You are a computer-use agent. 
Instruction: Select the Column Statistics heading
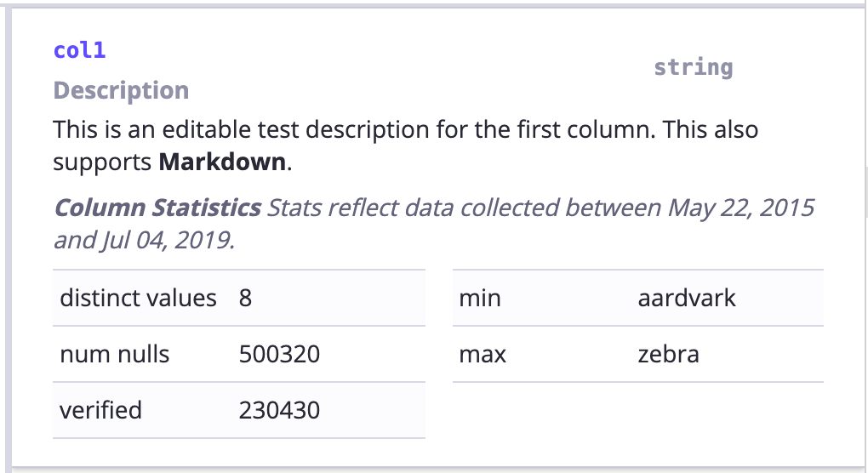tap(157, 208)
